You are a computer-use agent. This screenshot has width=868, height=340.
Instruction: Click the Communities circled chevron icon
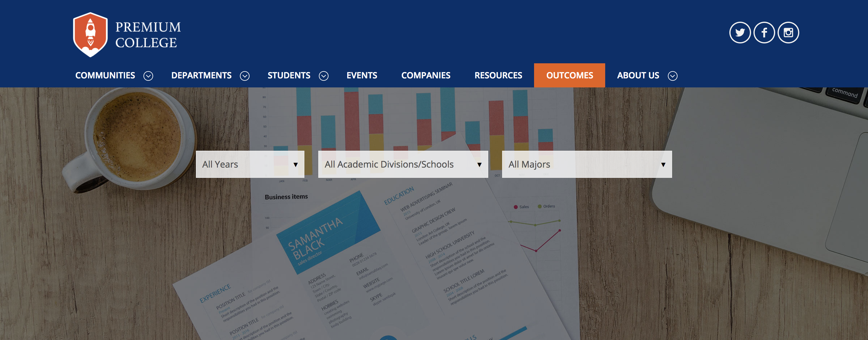(x=148, y=76)
